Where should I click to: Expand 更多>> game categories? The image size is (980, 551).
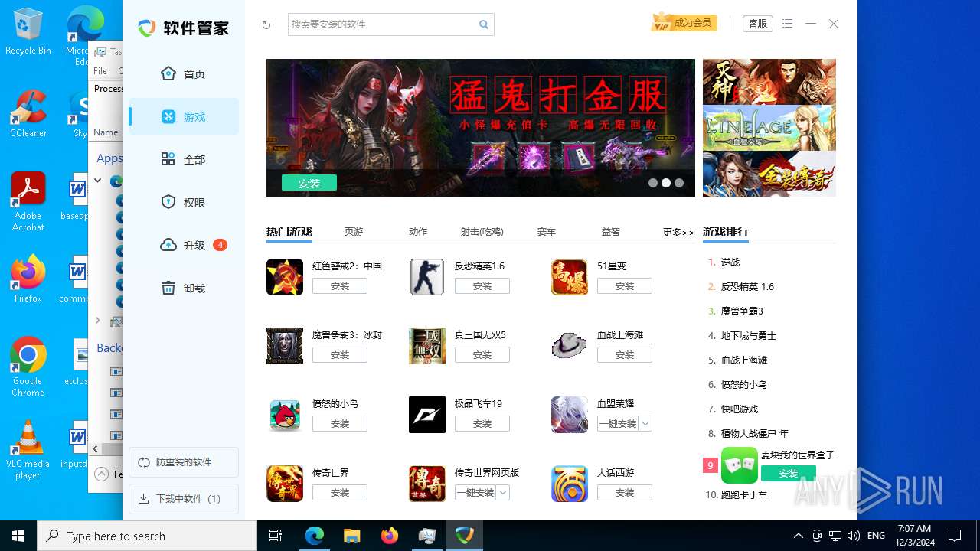coord(678,232)
